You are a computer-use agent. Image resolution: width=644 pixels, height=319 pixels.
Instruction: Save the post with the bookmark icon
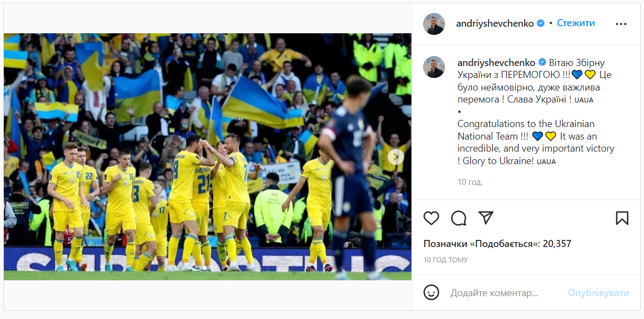click(x=622, y=218)
